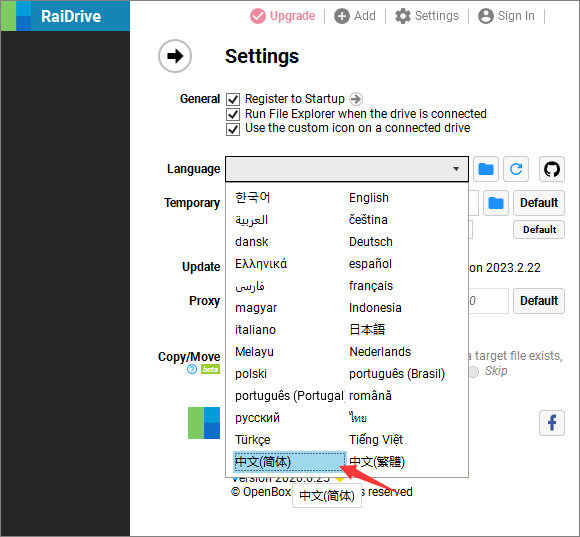The height and width of the screenshot is (537, 580).
Task: Click Default button next to Proxy
Action: [x=539, y=301]
